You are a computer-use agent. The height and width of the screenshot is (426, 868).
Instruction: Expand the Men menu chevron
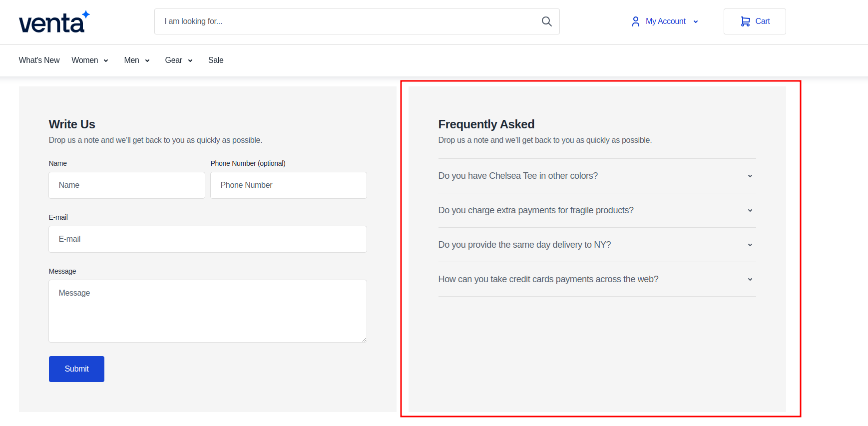coord(147,60)
